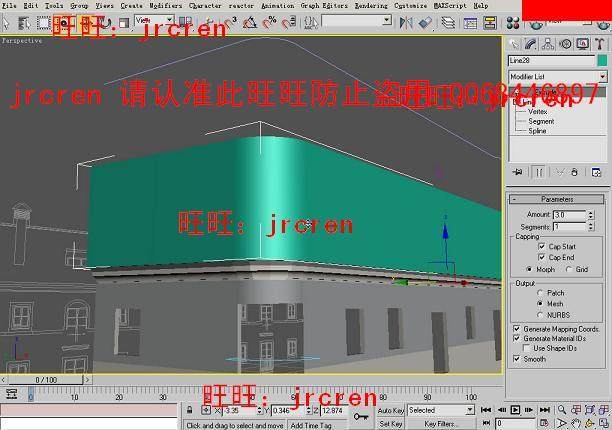Click Remove Modifier trash icon
The image size is (612, 430).
point(575,172)
